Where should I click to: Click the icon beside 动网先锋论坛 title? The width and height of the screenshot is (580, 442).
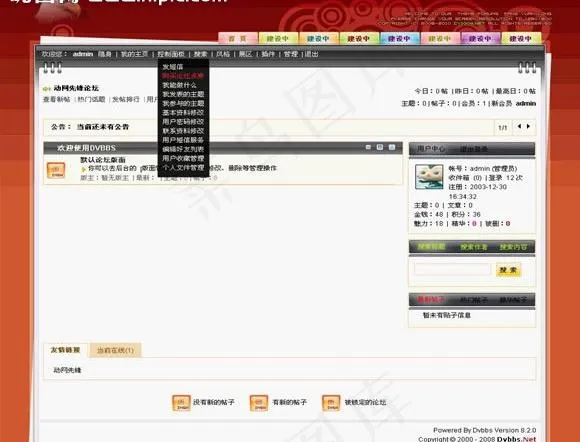(x=47, y=89)
